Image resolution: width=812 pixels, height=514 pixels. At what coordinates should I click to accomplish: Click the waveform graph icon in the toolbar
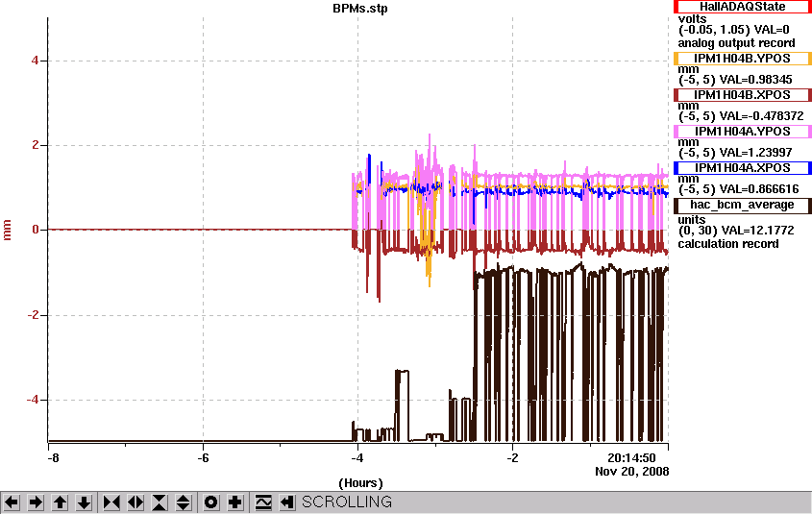click(x=263, y=502)
